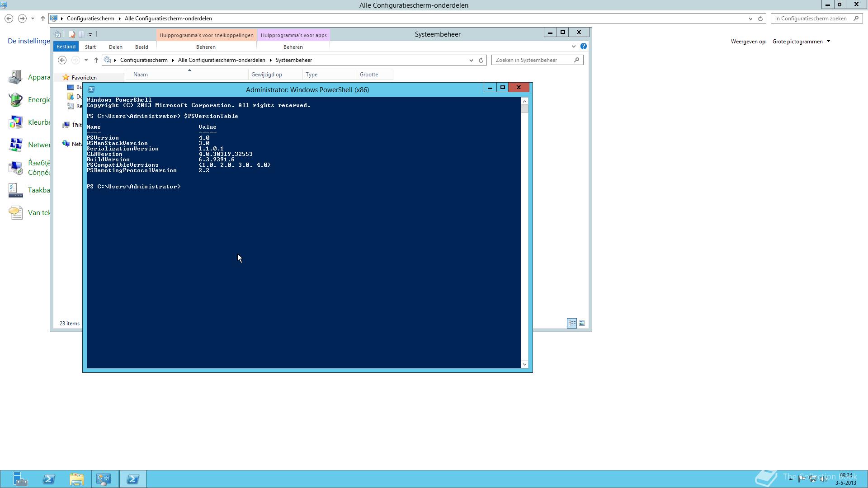Go forward in the Systeembeheer window

[x=75, y=60]
